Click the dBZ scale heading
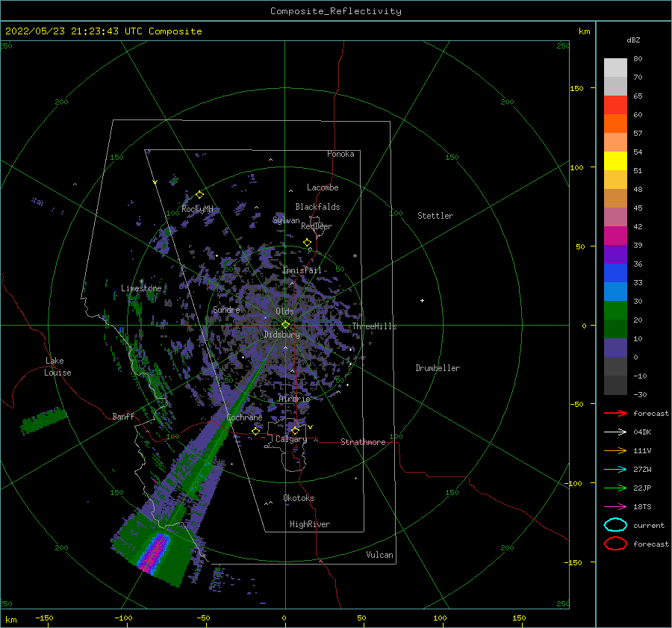Screen dimensions: 672x628 (633, 40)
